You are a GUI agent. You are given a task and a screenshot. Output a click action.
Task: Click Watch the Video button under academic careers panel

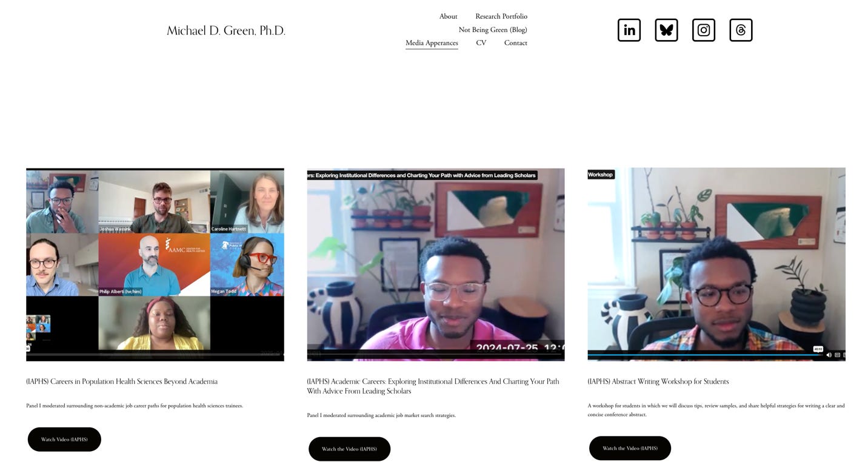click(349, 449)
